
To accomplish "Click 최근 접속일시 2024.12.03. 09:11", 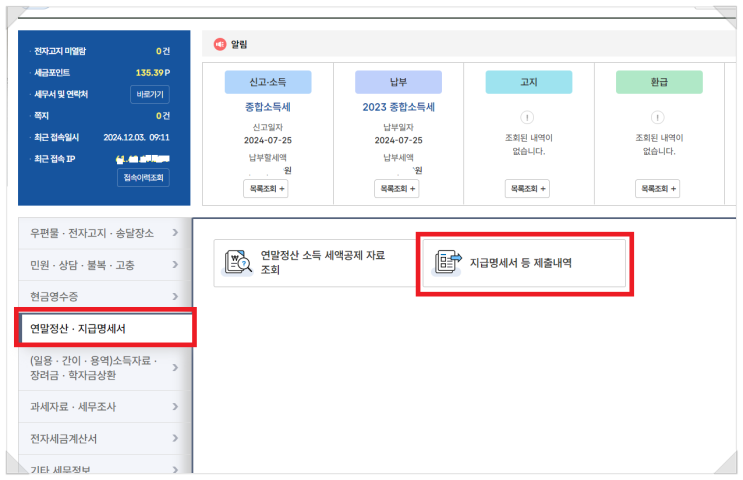I will (x=136, y=137).
